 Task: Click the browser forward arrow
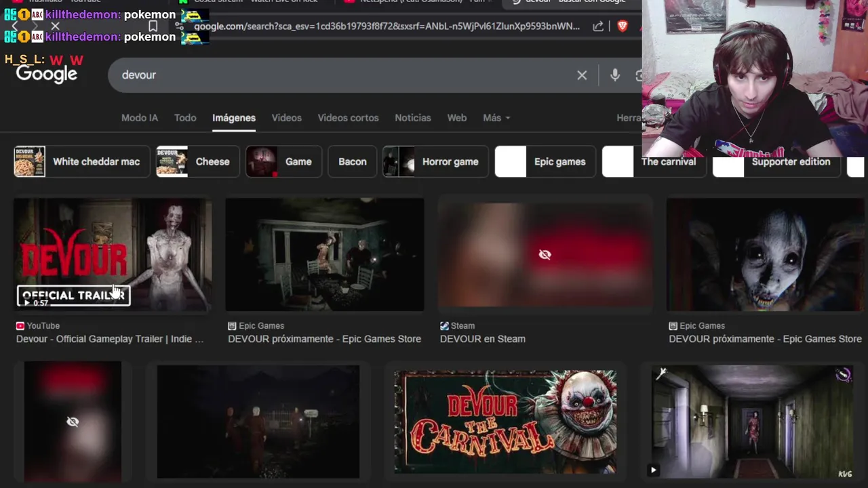[35, 26]
